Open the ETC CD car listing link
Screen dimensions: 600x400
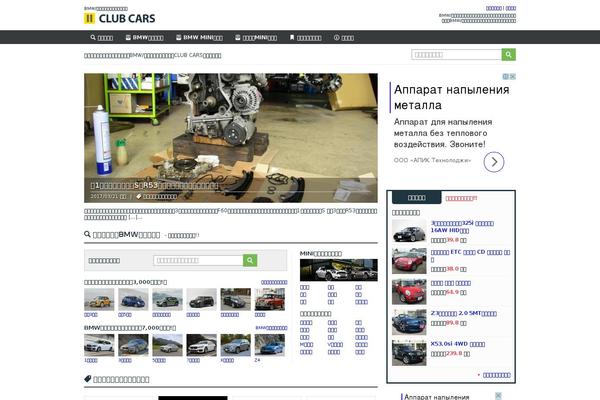(470, 256)
